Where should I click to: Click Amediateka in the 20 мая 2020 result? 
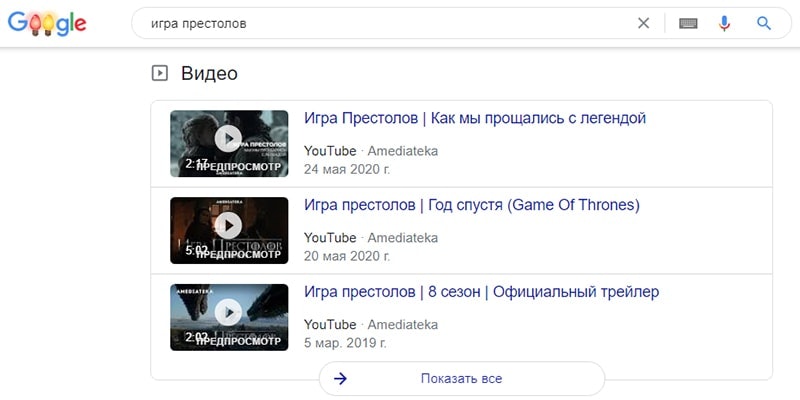(403, 238)
